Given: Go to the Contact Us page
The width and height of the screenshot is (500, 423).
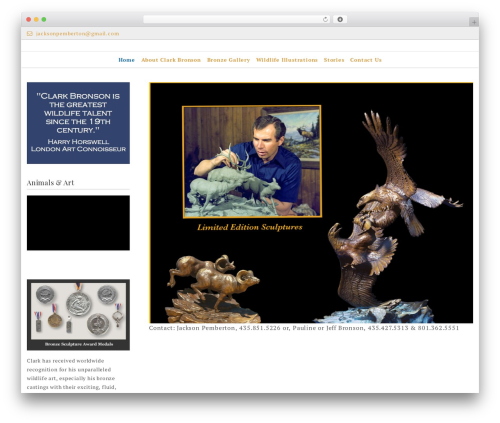Looking at the screenshot, I should (x=366, y=60).
